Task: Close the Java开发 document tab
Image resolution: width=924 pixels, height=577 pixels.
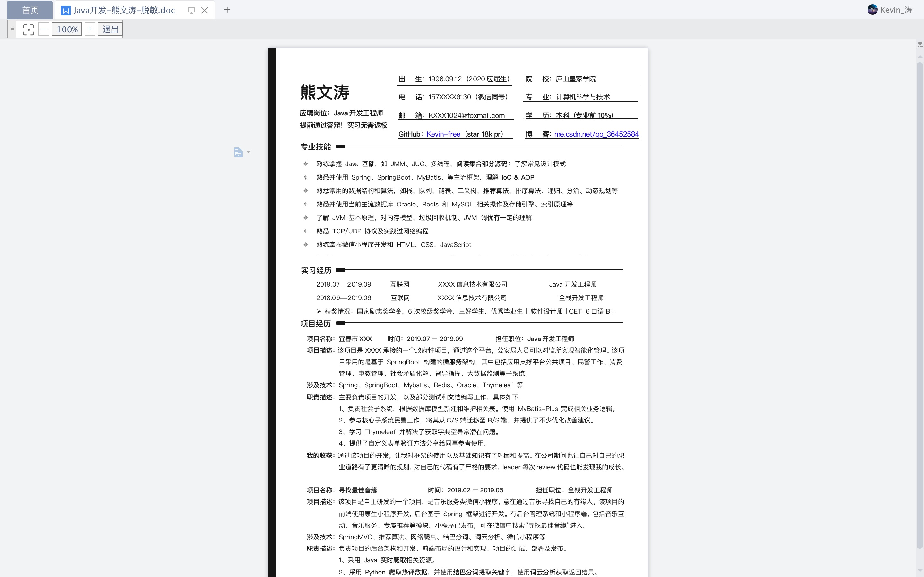Action: [x=205, y=10]
